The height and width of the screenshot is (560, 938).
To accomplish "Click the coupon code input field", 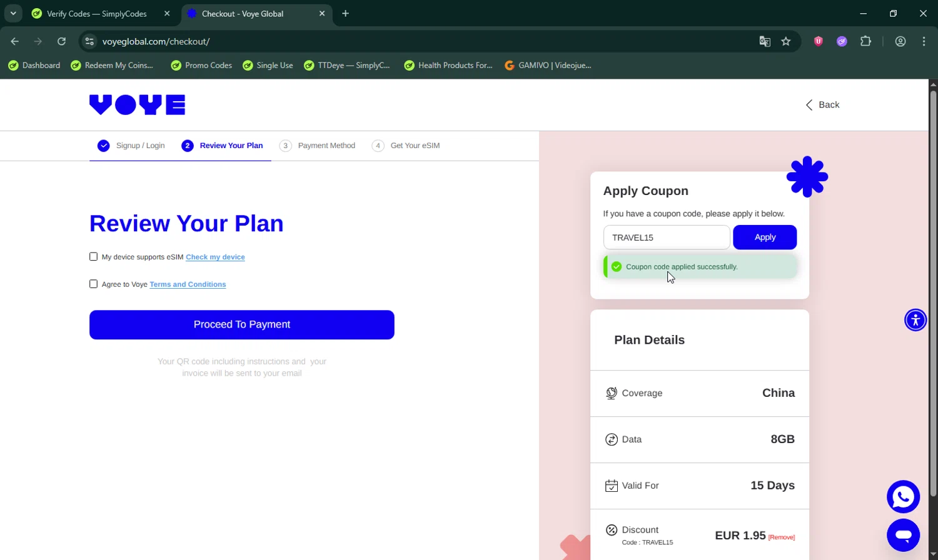I will pos(667,237).
